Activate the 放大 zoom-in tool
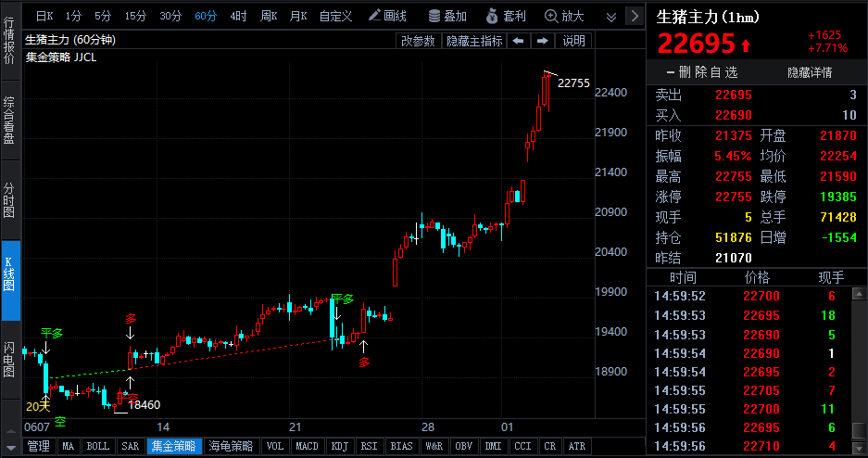Image resolution: width=868 pixels, height=458 pixels. pyautogui.click(x=564, y=16)
